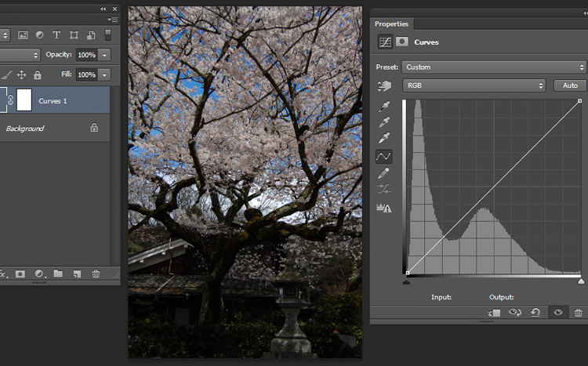Delete adjustment layer with Properties trash

(579, 312)
